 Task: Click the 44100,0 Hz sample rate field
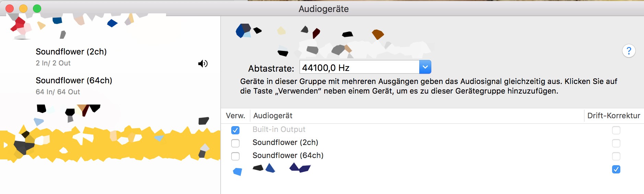[x=359, y=67]
